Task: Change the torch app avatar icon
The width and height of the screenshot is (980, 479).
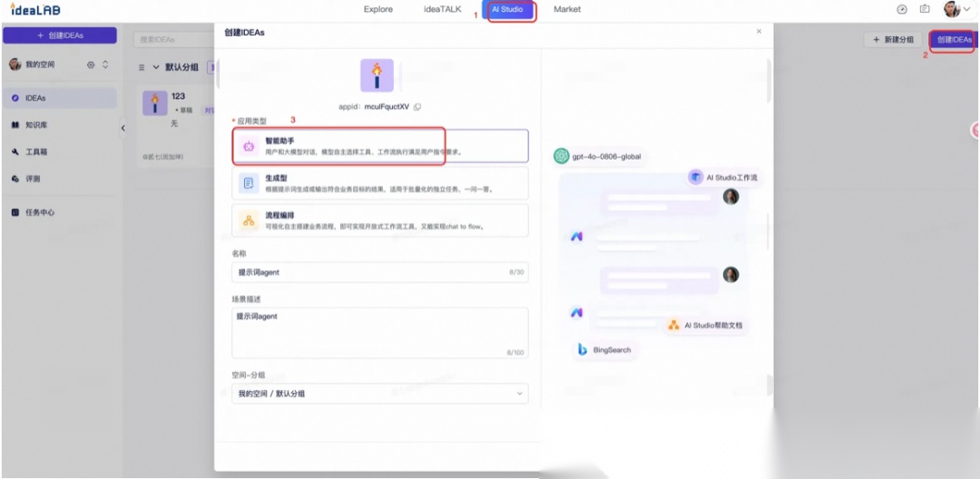Action: pyautogui.click(x=377, y=75)
